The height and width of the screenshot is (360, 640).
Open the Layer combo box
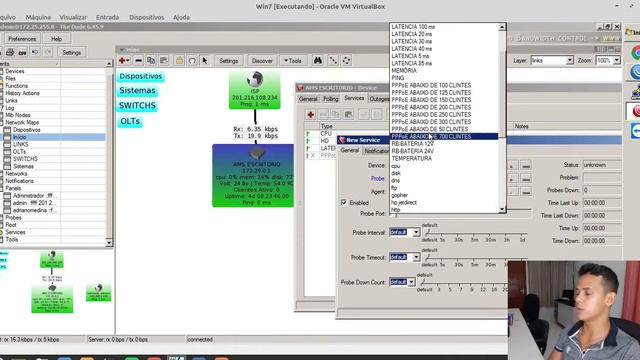552,60
